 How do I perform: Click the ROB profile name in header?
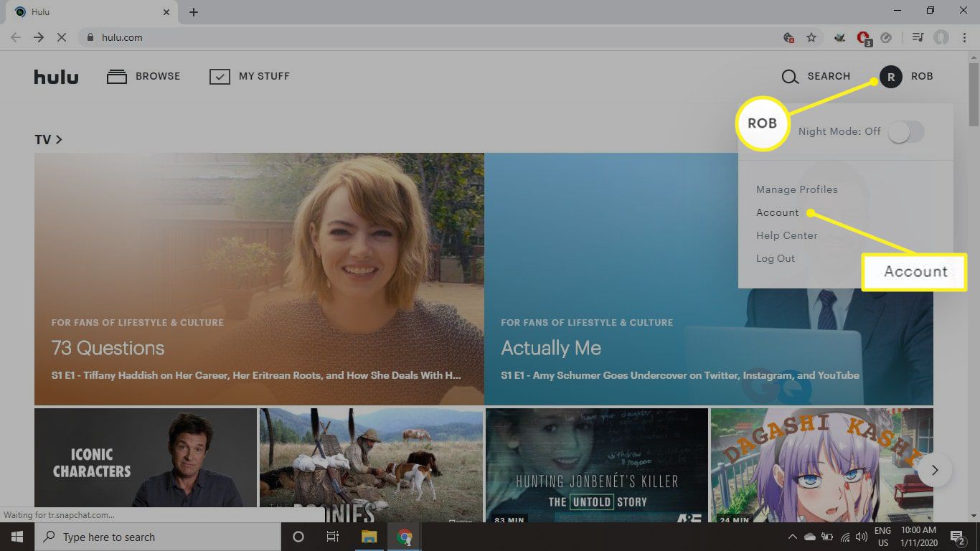pyautogui.click(x=922, y=76)
